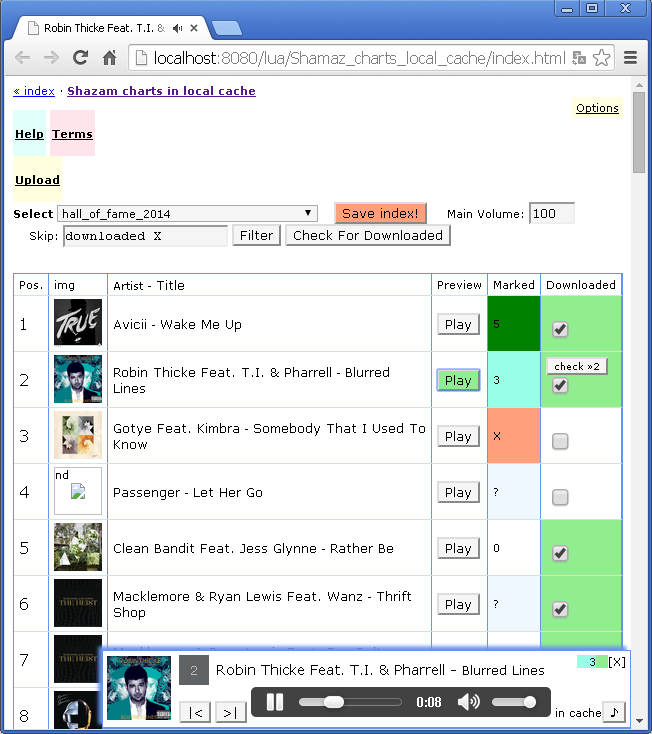This screenshot has width=652, height=734.
Task: Open Shazam charts in local cache link
Action: click(161, 91)
